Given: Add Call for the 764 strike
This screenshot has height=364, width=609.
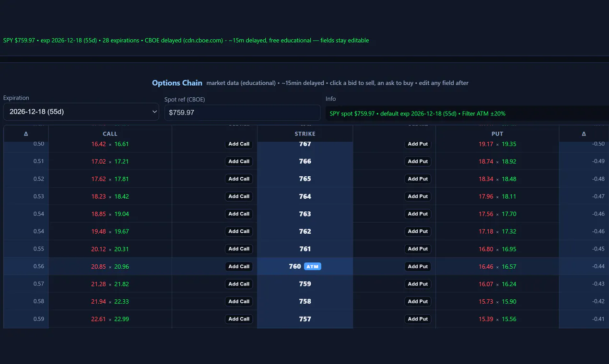Looking at the screenshot, I should (239, 196).
